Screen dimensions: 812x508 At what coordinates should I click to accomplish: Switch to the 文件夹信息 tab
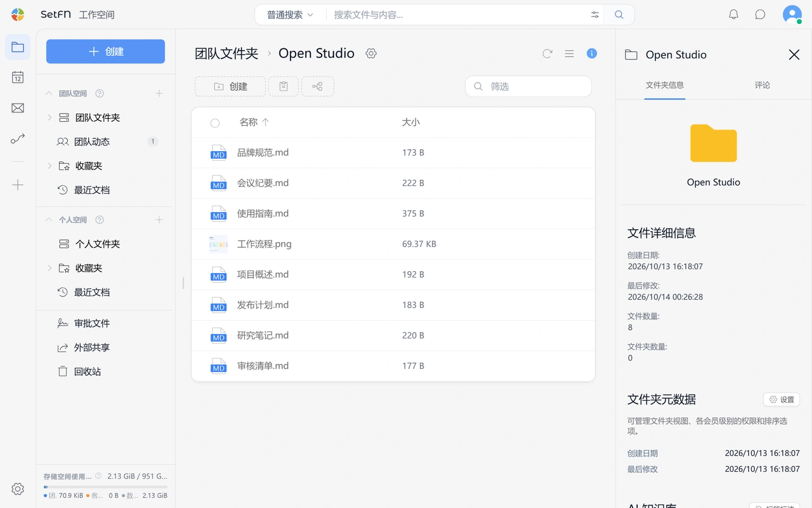point(665,85)
